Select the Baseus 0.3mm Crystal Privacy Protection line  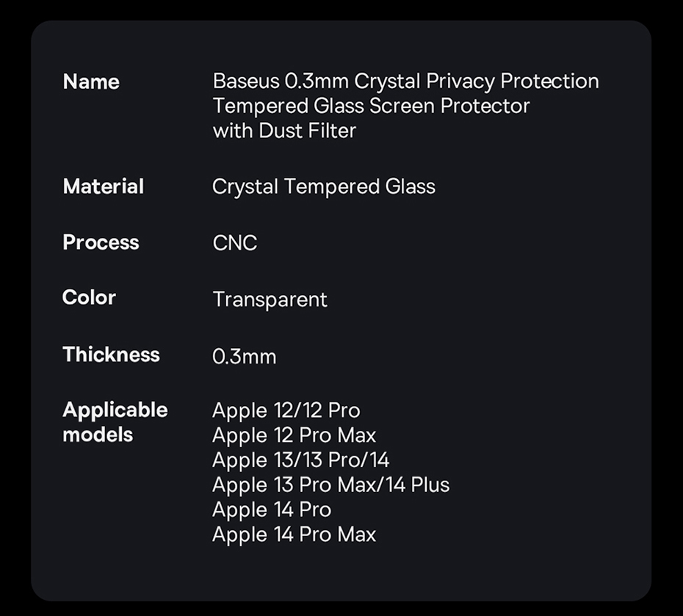click(405, 81)
